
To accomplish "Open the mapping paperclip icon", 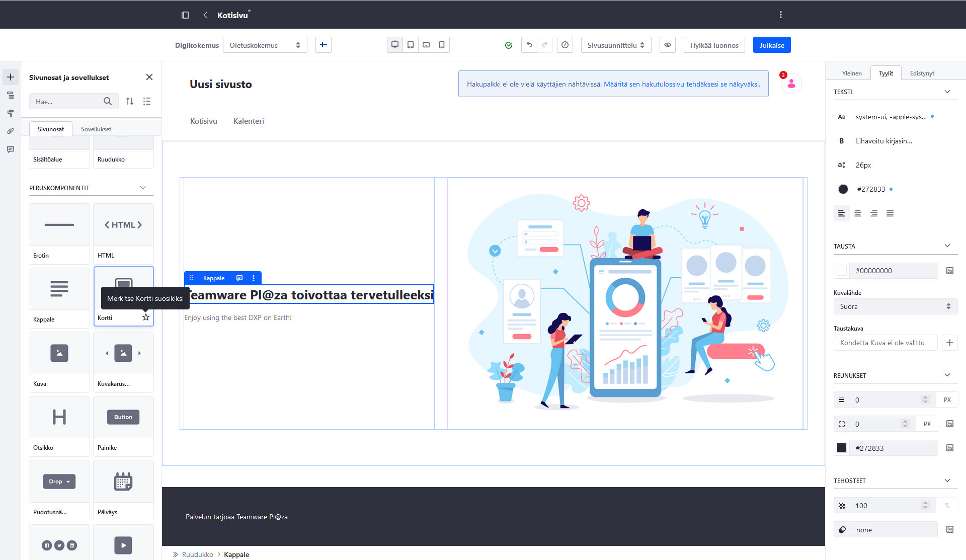I will [11, 131].
